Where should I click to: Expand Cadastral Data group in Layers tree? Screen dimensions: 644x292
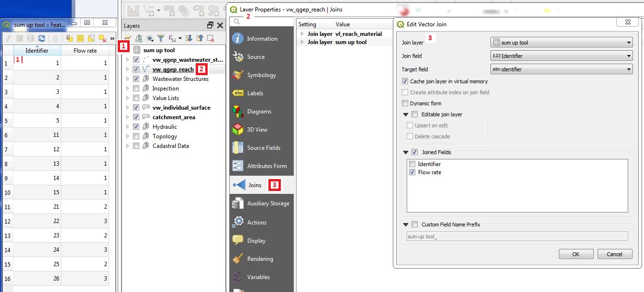coord(127,146)
